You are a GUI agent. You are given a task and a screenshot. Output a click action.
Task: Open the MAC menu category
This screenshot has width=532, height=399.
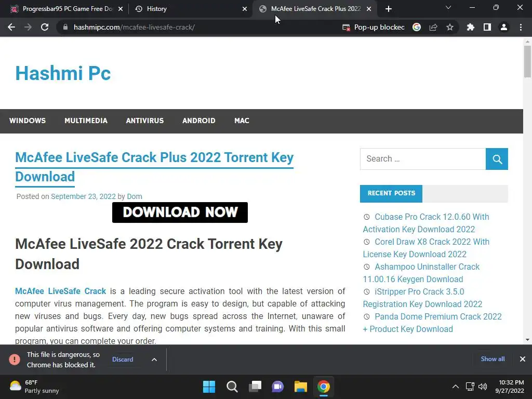click(x=242, y=121)
